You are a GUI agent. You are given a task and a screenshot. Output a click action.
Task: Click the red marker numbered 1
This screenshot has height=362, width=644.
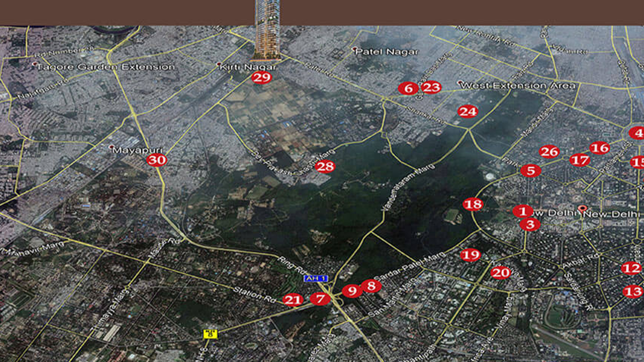(x=523, y=211)
